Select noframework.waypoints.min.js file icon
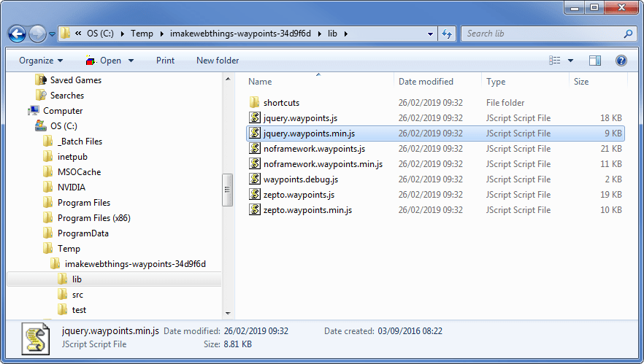The image size is (644, 364). (255, 163)
